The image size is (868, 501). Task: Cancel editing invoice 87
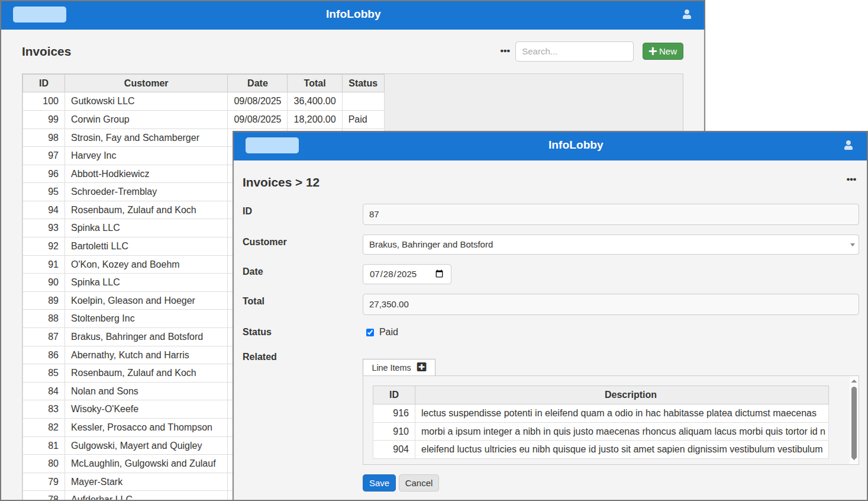[x=418, y=483]
